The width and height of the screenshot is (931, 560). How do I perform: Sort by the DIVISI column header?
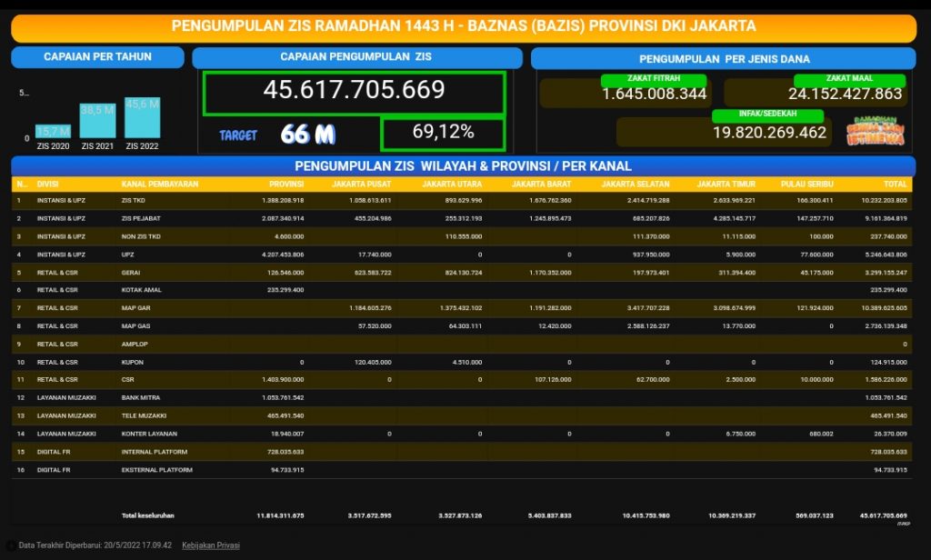point(47,184)
